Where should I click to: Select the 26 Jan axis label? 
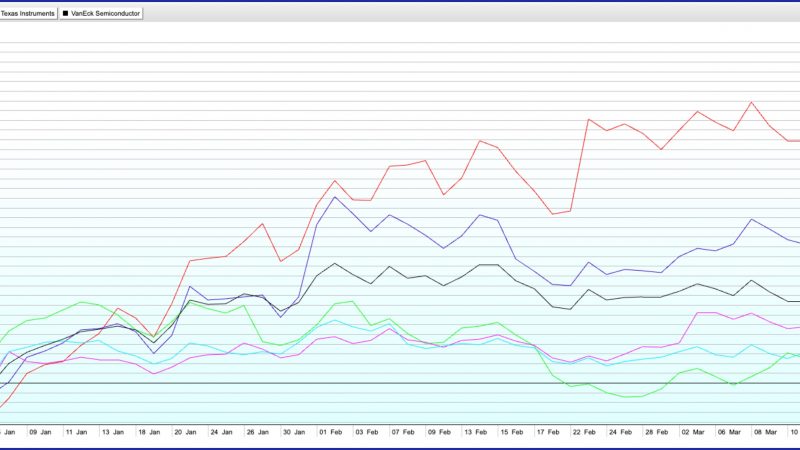[x=258, y=432]
